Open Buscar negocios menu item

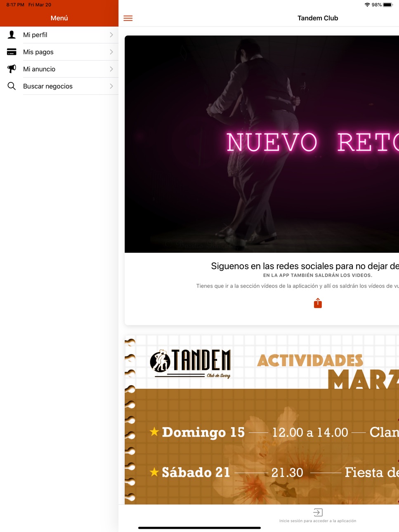point(59,86)
